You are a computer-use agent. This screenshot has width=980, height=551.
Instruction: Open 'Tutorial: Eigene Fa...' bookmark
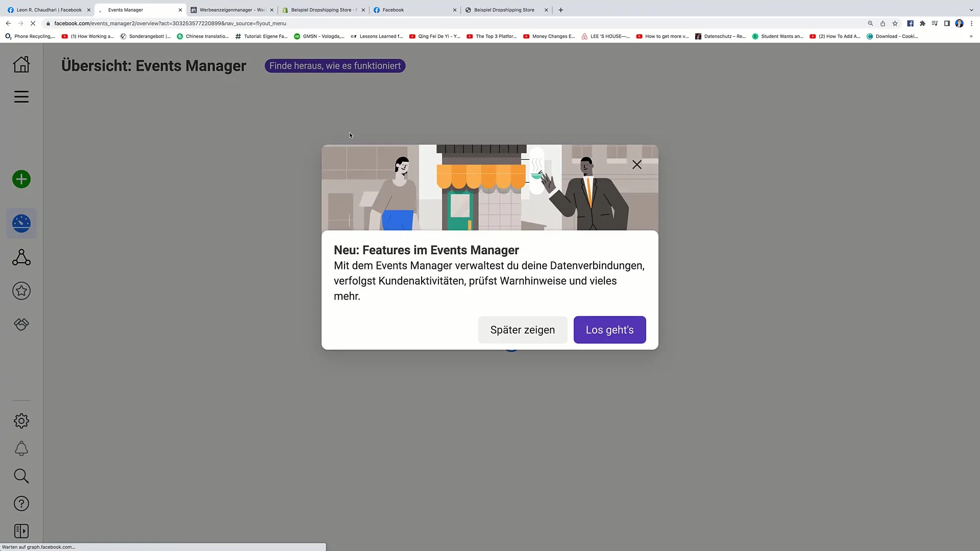pyautogui.click(x=261, y=36)
